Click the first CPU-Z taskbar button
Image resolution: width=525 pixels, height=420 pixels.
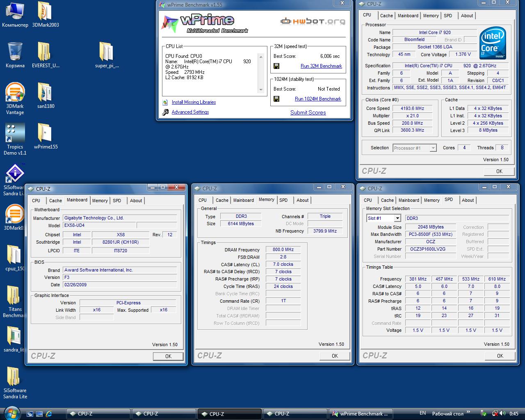98,414
